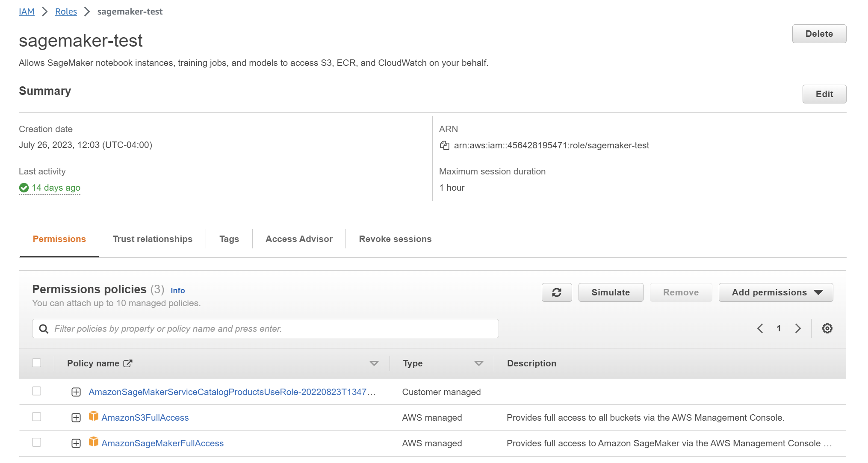Open the Add permissions dropdown
This screenshot has height=463, width=868.
(776, 292)
